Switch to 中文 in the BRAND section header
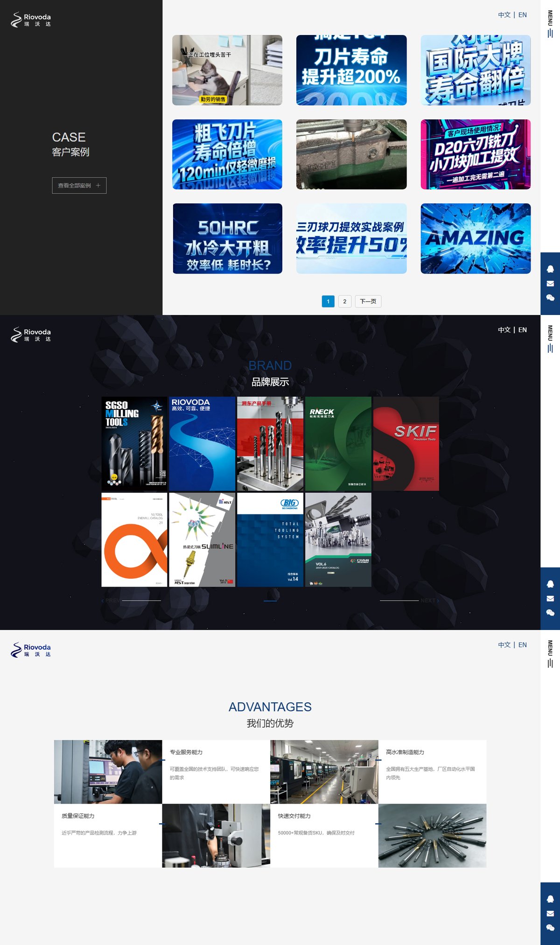560x945 pixels. (x=504, y=330)
